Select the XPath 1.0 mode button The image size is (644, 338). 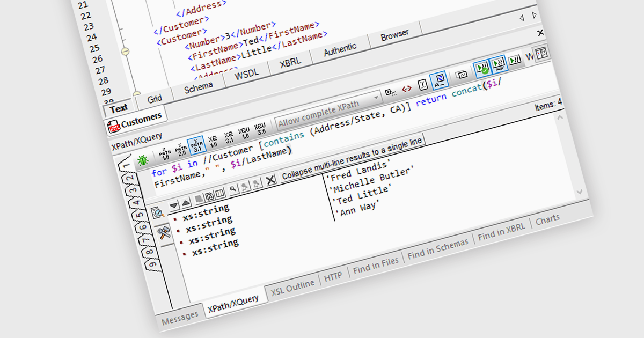tap(164, 154)
